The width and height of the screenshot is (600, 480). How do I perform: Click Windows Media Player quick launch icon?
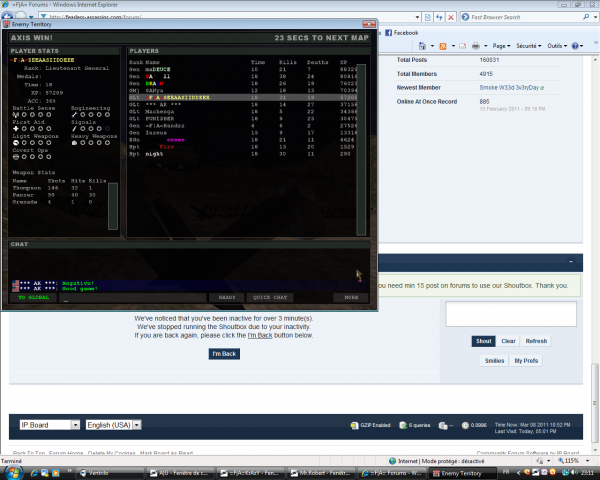tap(55, 473)
